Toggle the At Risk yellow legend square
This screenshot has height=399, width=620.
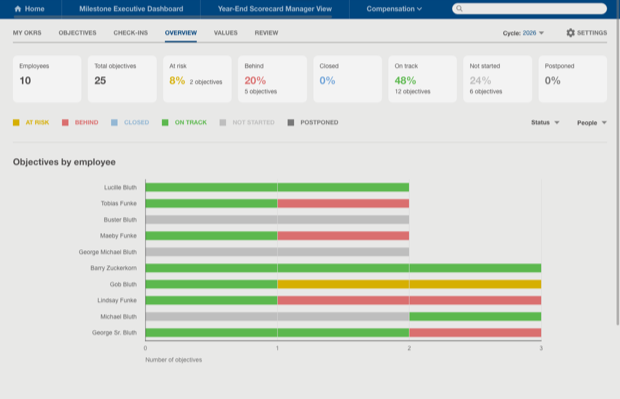click(x=16, y=123)
